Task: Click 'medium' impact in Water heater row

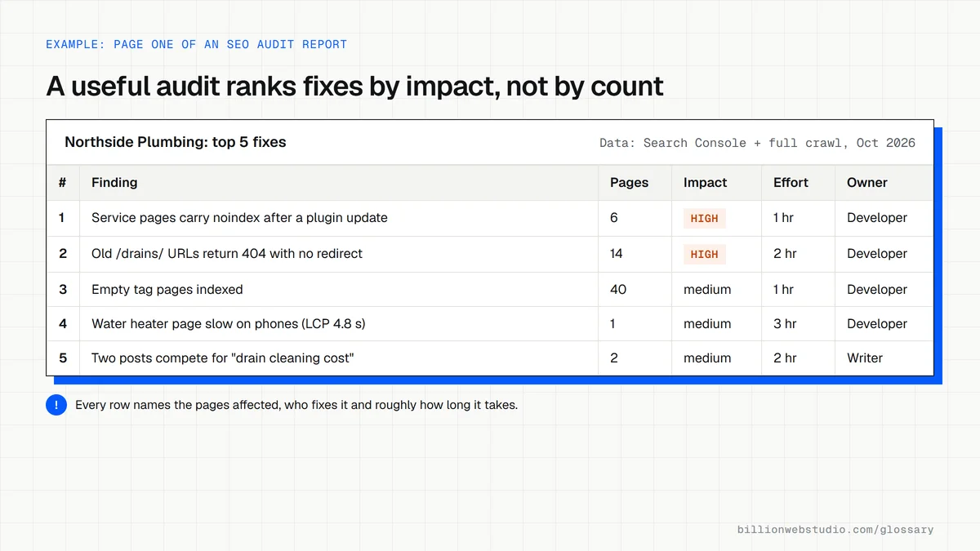Action: (707, 324)
